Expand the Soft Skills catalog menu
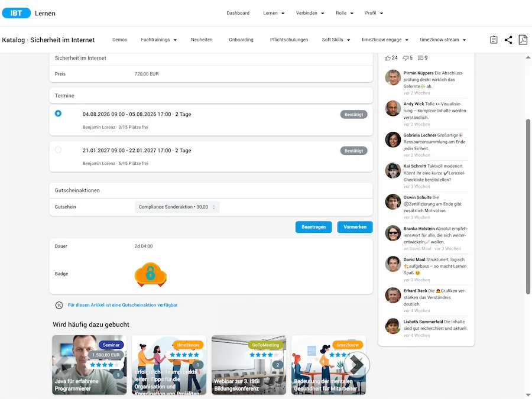Screen dimensions: 532x399 point(336,40)
